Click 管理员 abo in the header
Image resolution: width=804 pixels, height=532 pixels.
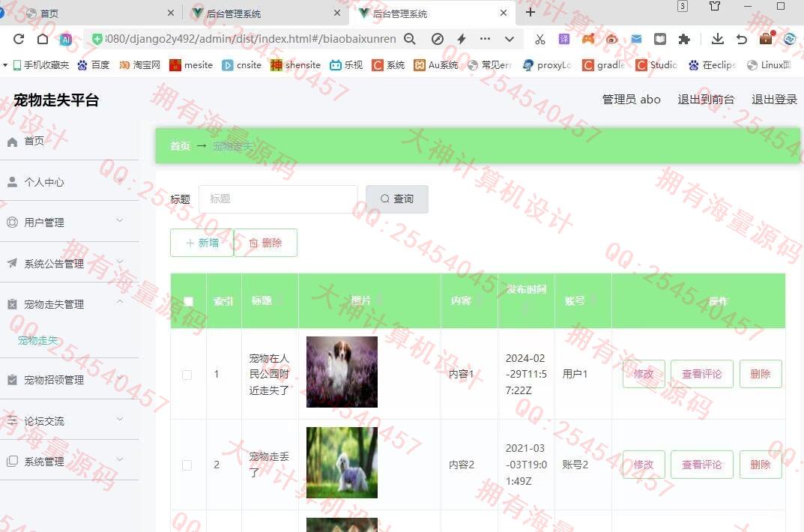click(631, 100)
